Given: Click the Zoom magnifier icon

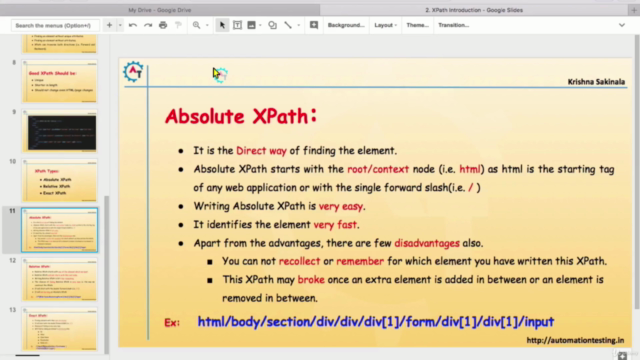Looking at the screenshot, I should (x=196, y=25).
